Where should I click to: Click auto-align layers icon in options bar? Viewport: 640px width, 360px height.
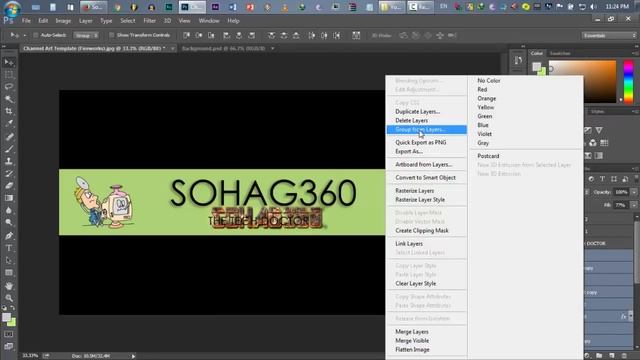(x=356, y=36)
